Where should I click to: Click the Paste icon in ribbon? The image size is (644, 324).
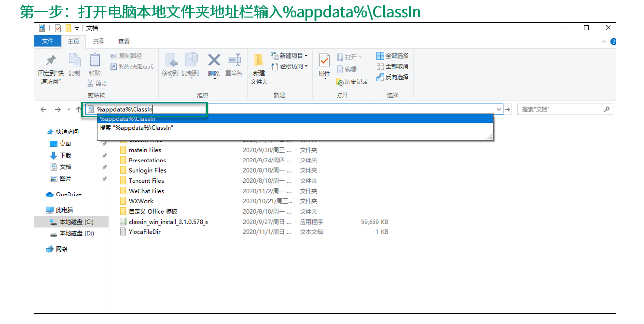95,60
